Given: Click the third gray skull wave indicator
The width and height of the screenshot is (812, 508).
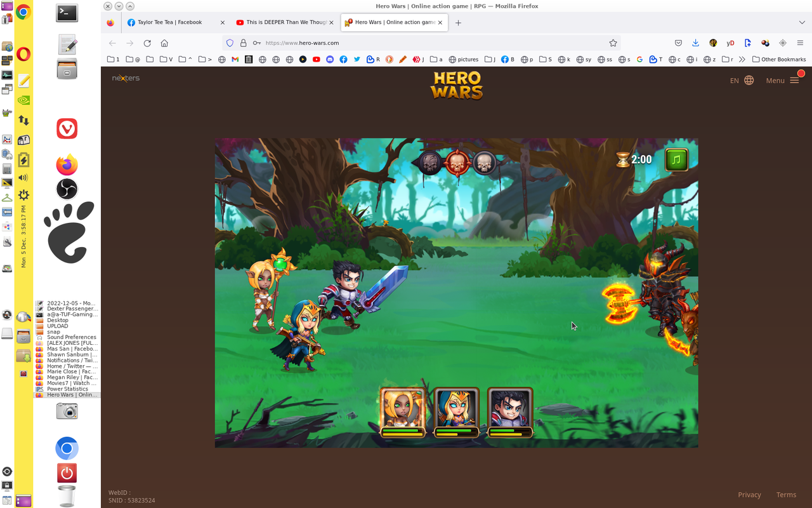Looking at the screenshot, I should 484,163.
